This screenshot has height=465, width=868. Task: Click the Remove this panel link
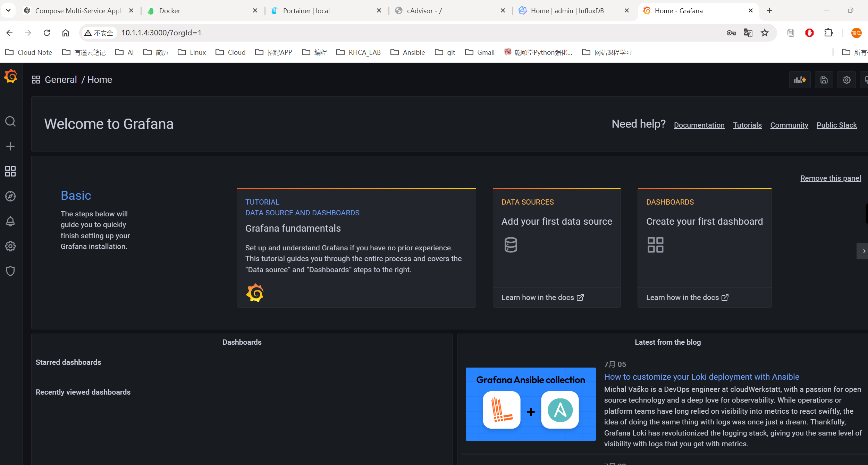[830, 178]
